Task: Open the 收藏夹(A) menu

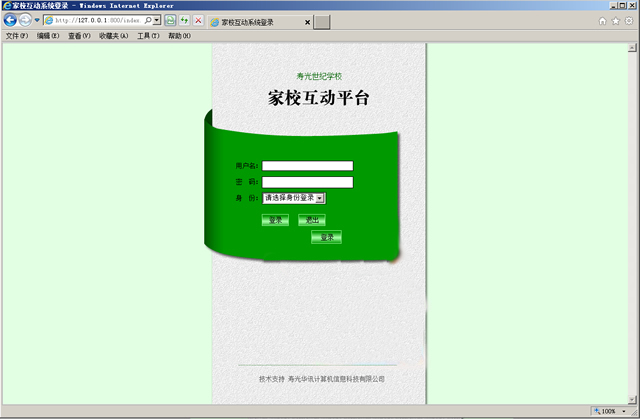Action: point(114,36)
